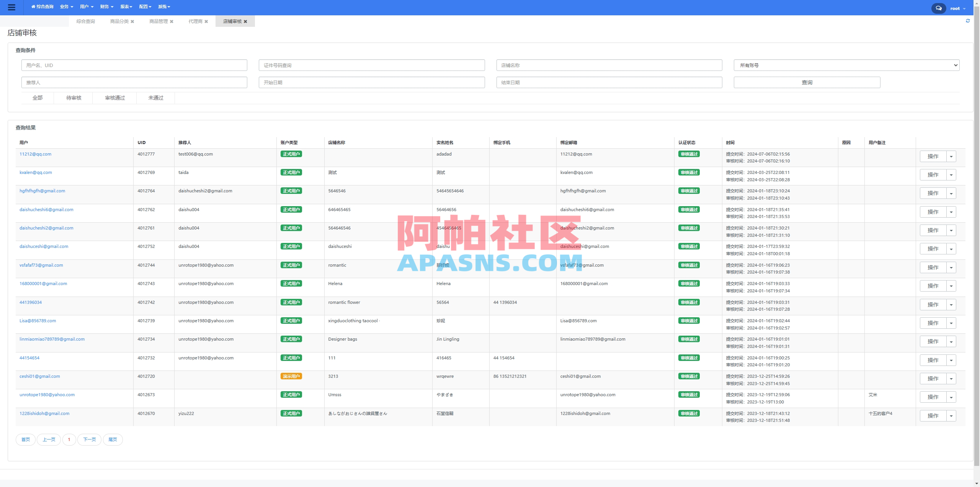Switch to the 综合查询 tab
This screenshot has height=487, width=980.
(86, 21)
